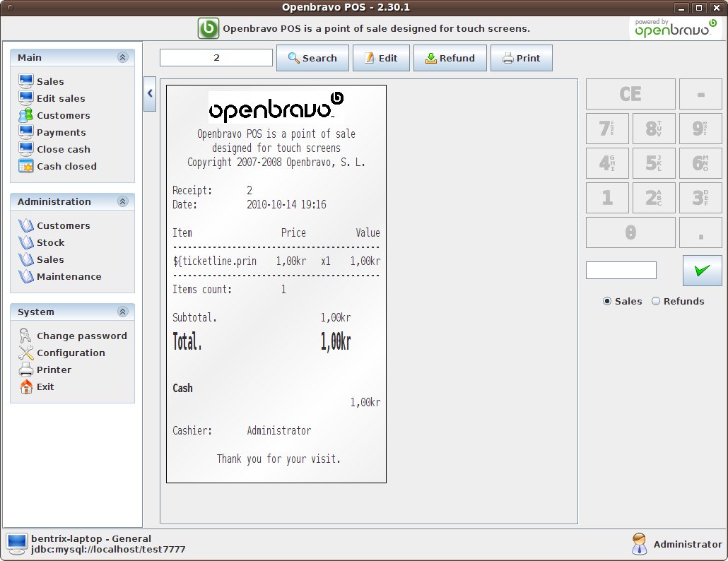Open Cash closed calendar icon
This screenshot has width=728, height=561.
(x=26, y=166)
